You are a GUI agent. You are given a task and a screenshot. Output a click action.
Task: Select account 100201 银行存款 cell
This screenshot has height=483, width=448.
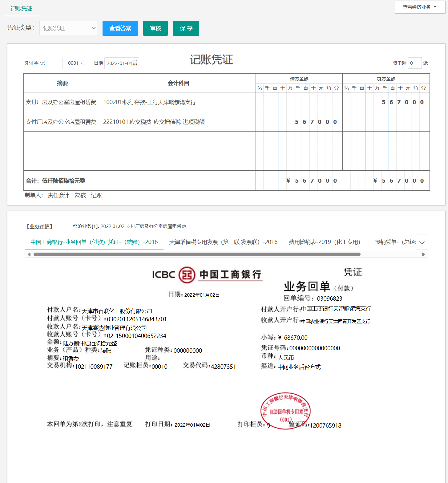click(178, 102)
